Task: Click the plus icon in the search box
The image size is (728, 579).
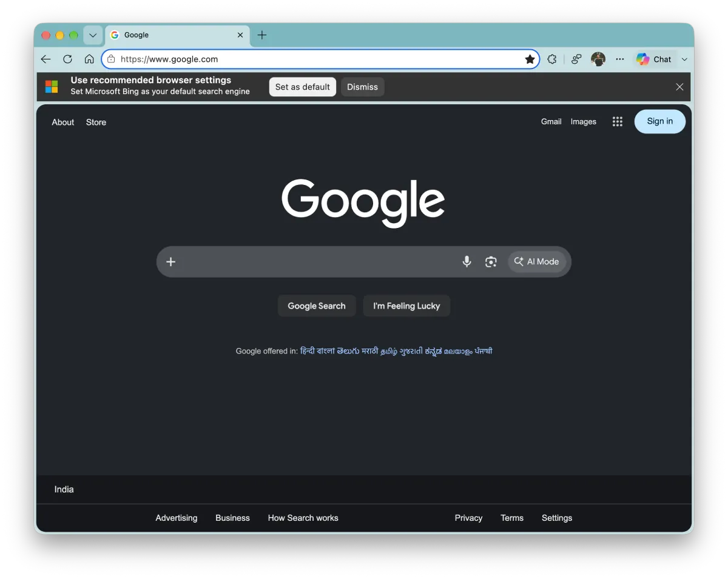Action: [171, 261]
